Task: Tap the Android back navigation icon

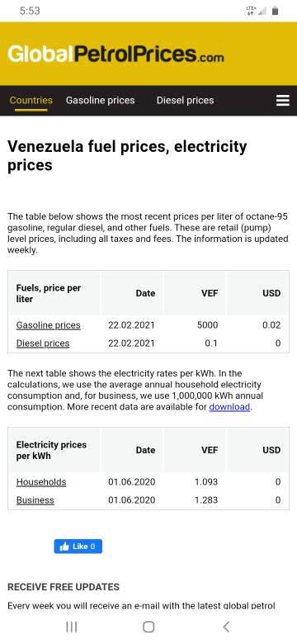Action: tap(225, 627)
